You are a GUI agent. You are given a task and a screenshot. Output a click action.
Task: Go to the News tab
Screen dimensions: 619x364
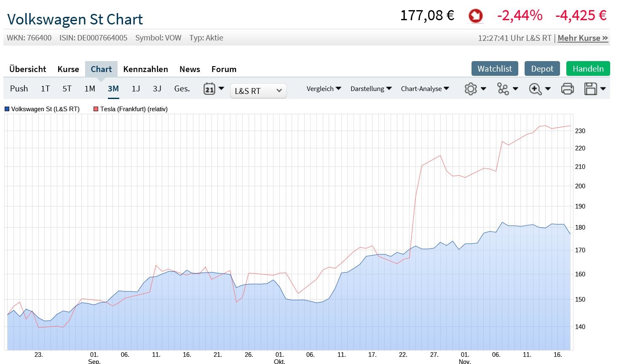(x=190, y=69)
